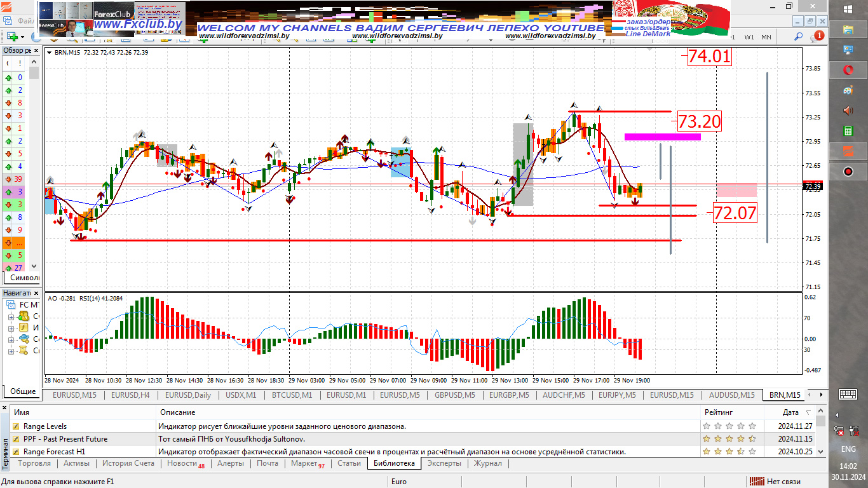This screenshot has width=868, height=488.
Task: Switch to the AUDUSD,M15 chart tab
Action: coord(731,395)
